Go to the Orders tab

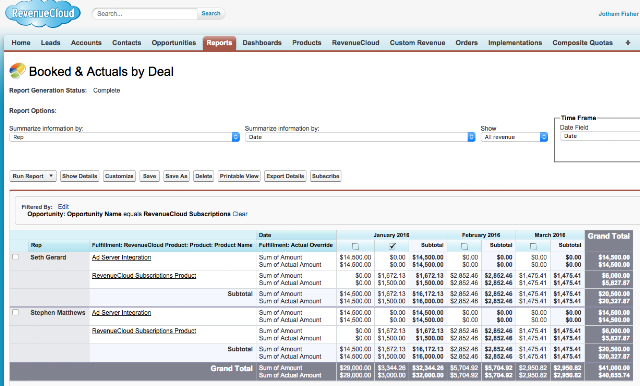(x=467, y=42)
